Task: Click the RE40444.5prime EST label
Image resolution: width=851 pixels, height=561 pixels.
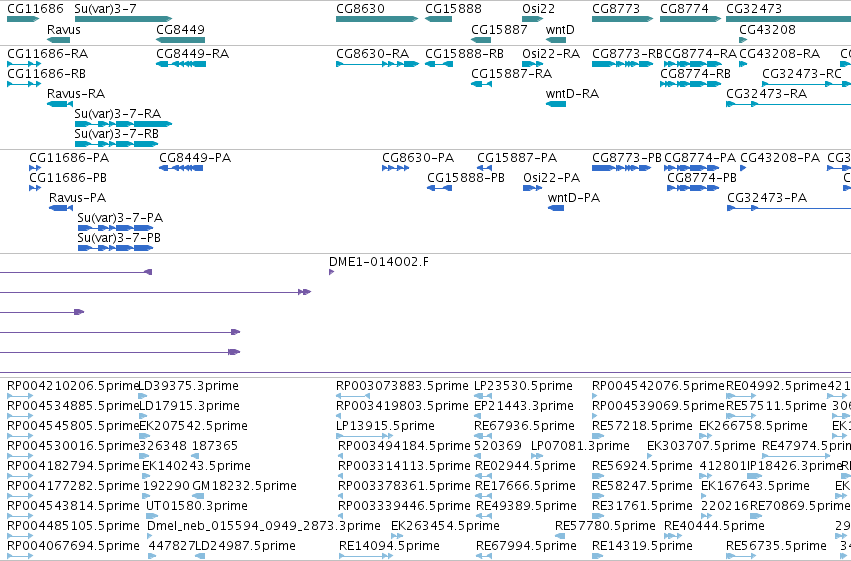Action: coord(714,526)
